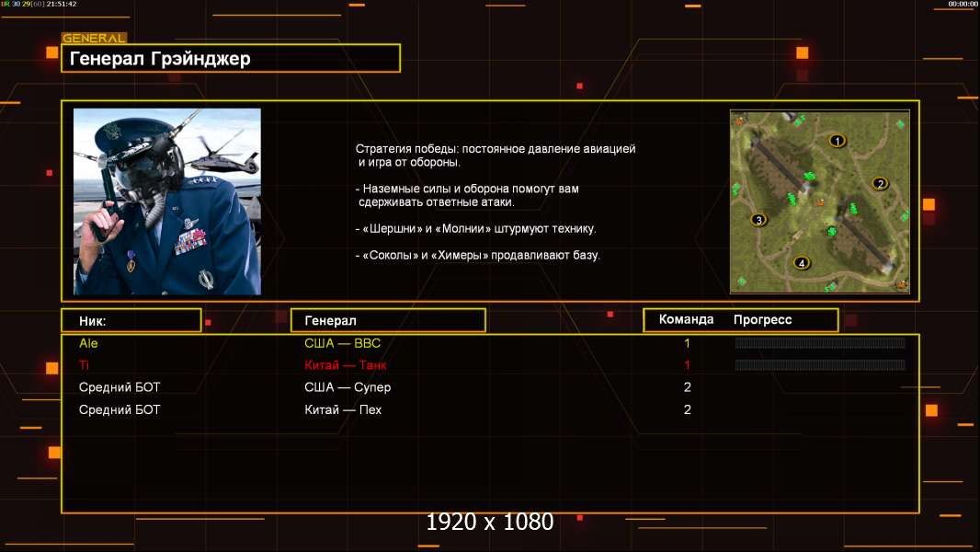Click team number 2 in the Китай — Пех row
This screenshot has width=980, height=552.
687,409
